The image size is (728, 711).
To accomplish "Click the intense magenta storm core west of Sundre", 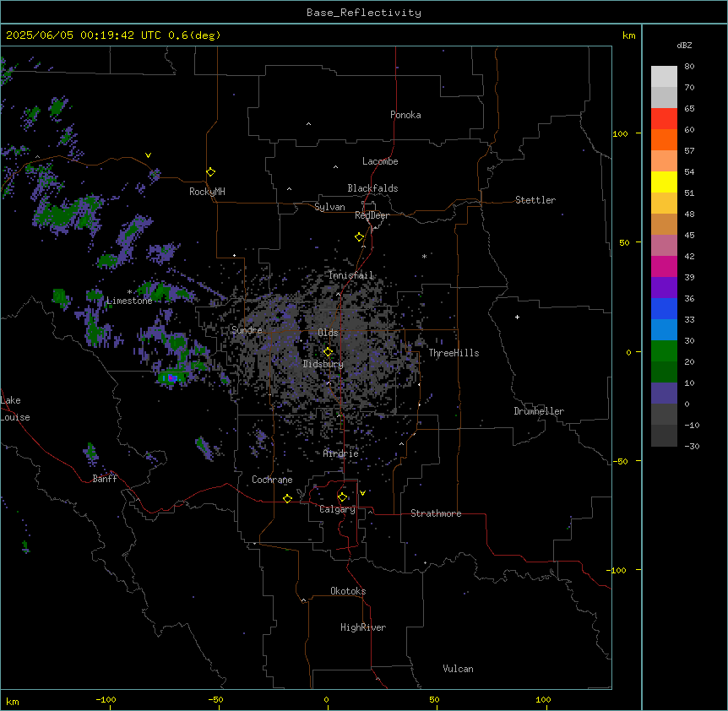I will [171, 377].
